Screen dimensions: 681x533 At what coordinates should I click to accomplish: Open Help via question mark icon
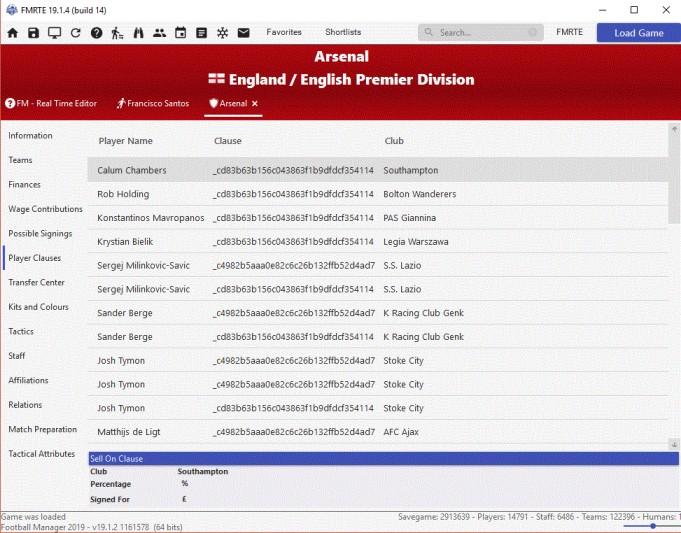coord(96,33)
